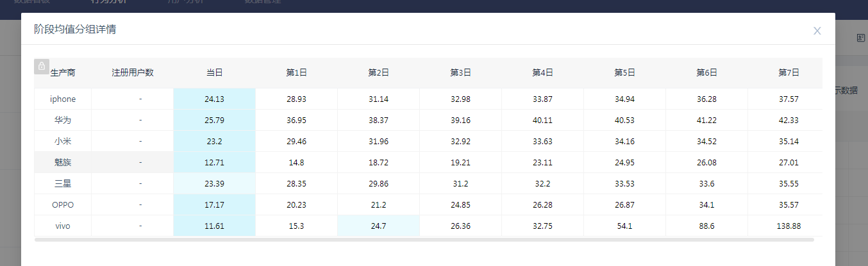868x266 pixels.
Task: Click the highlighted 24.13 cell for iphone
Action: point(214,99)
